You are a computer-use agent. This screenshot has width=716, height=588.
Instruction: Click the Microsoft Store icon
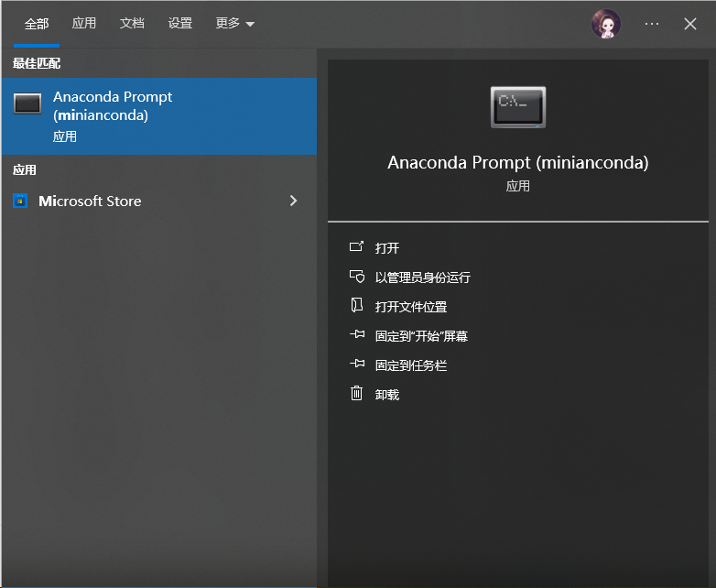coord(20,201)
